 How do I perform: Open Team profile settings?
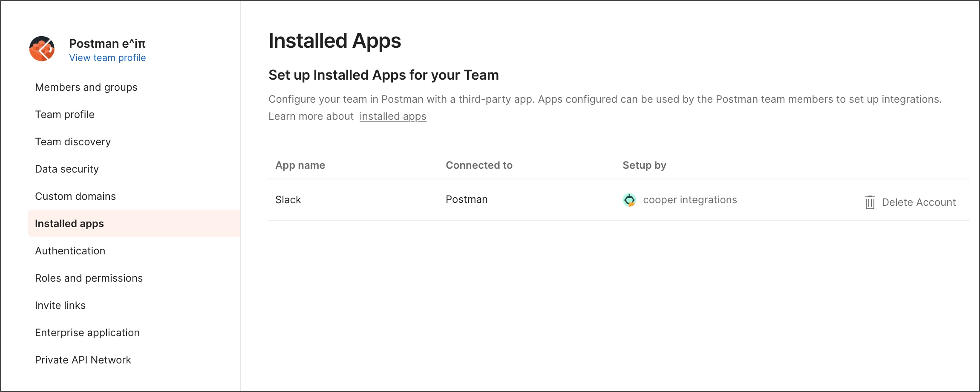click(x=65, y=115)
